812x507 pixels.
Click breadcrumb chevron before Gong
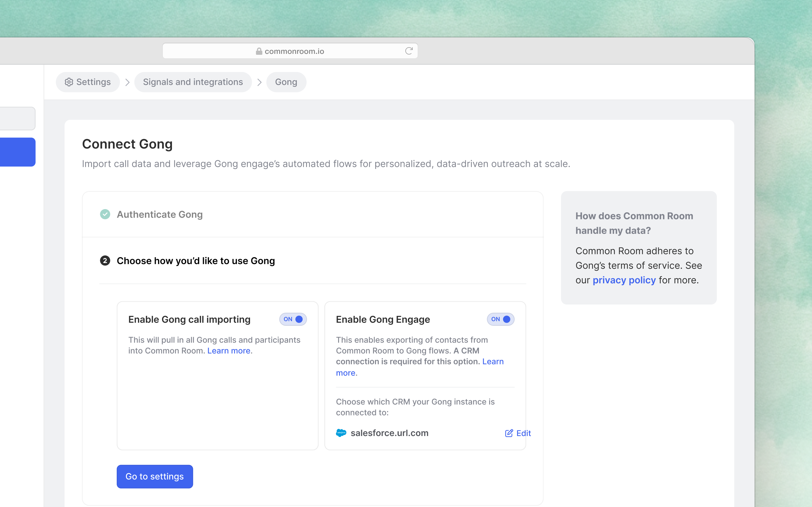click(259, 82)
